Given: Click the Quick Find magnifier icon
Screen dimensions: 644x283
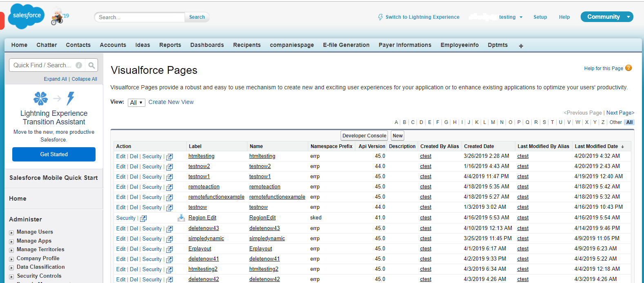Looking at the screenshot, I should (91, 65).
